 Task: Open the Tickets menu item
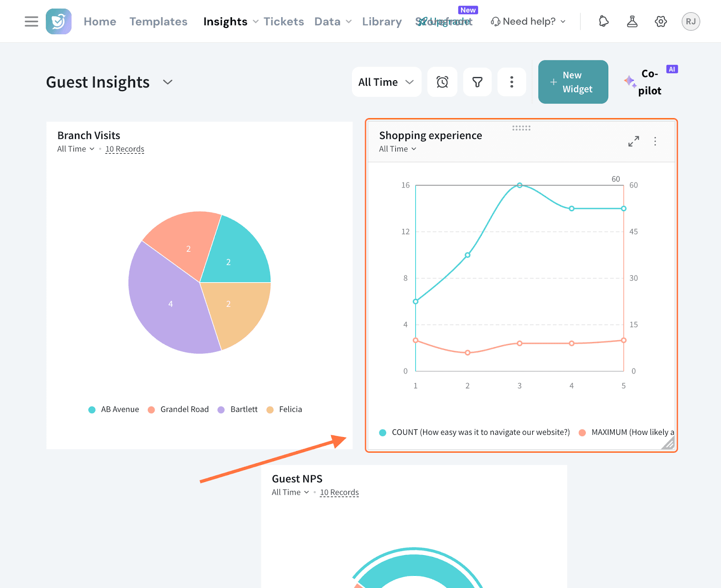[x=283, y=22]
